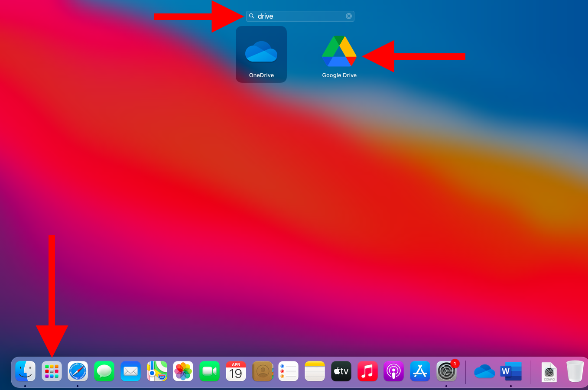
Task: Open Calendar showing April 19
Action: coord(236,371)
